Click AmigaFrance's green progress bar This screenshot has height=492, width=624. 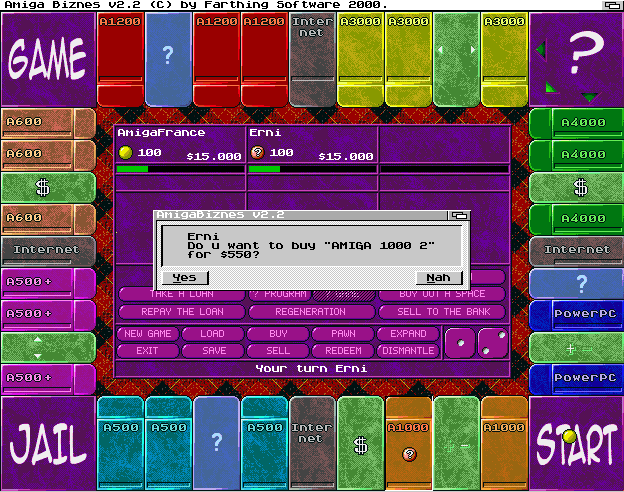pos(132,169)
